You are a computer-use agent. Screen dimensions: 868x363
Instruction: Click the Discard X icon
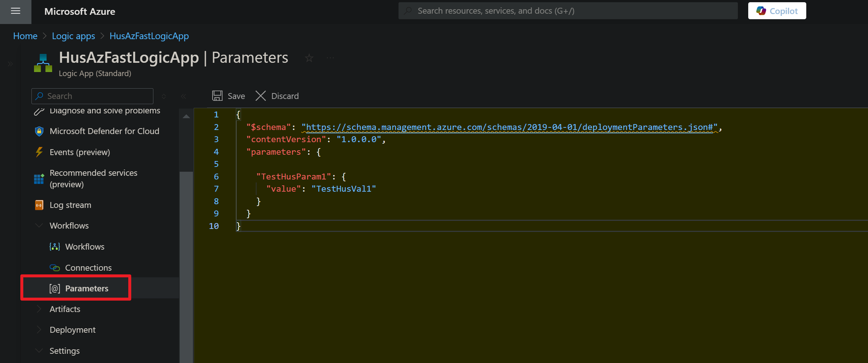[x=261, y=96]
